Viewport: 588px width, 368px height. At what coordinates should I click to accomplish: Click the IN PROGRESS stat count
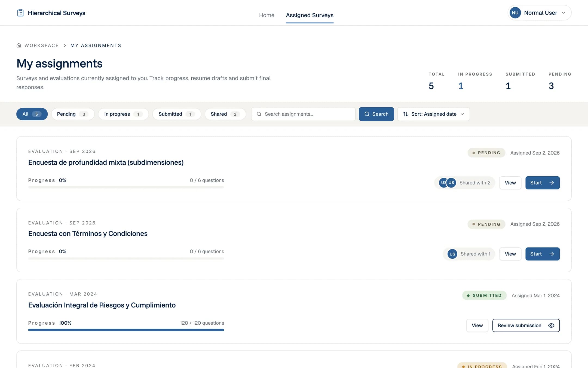461,86
